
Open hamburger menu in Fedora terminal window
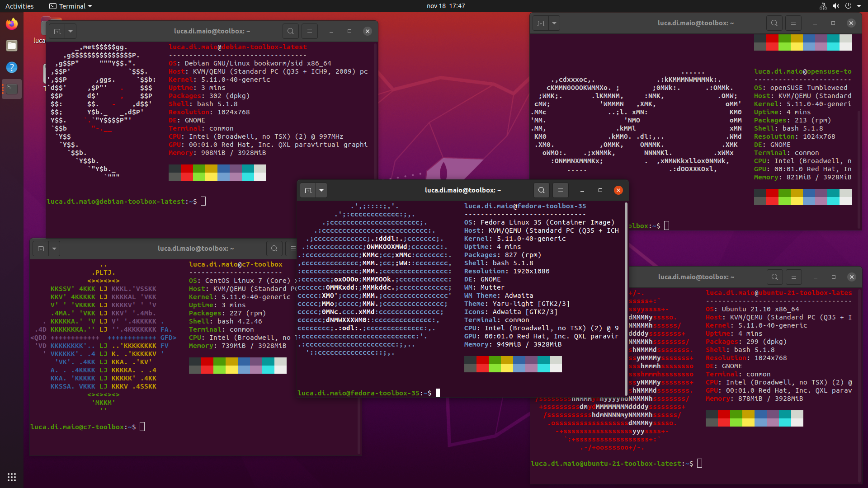[561, 190]
